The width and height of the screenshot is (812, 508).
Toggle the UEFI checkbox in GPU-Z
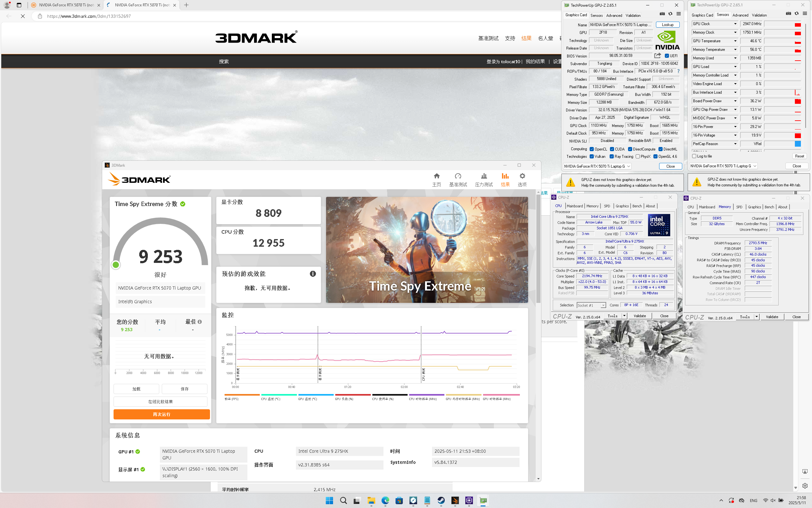click(x=667, y=56)
